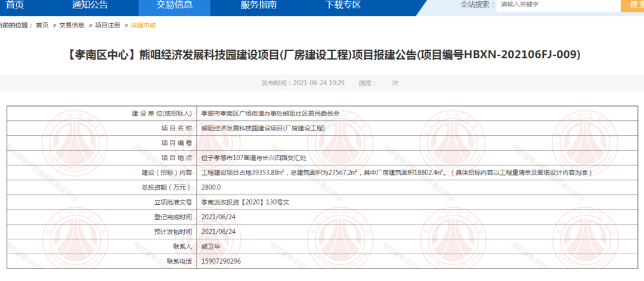The image size is (644, 281).
Task: Click the 首页 breadcrumb link
Action: 42,25
